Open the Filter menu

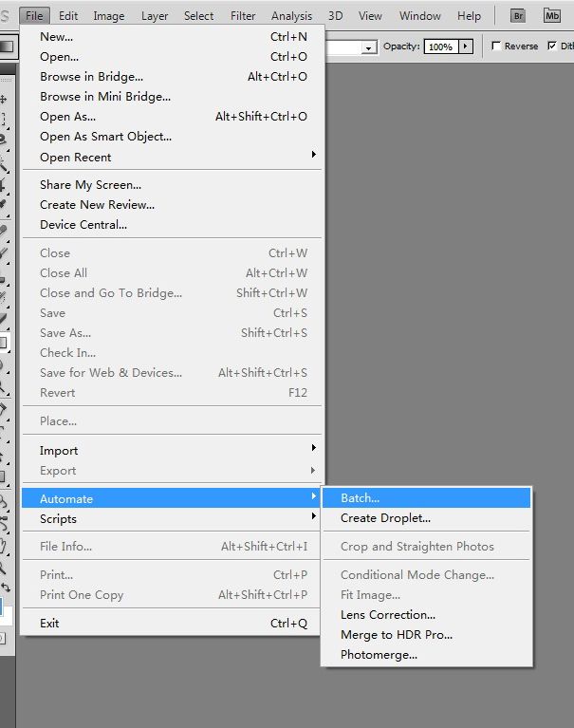click(243, 16)
